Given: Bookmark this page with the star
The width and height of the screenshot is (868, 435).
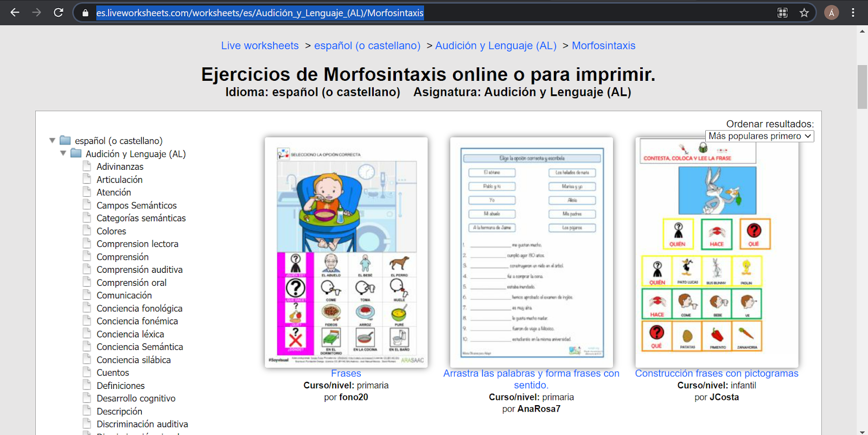Looking at the screenshot, I should pyautogui.click(x=804, y=12).
